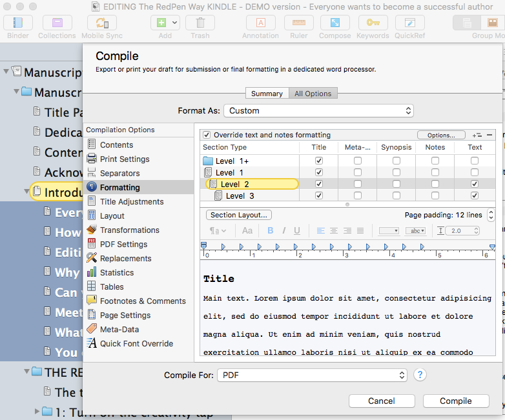Collapse the top Manuscript binder item

[6, 72]
